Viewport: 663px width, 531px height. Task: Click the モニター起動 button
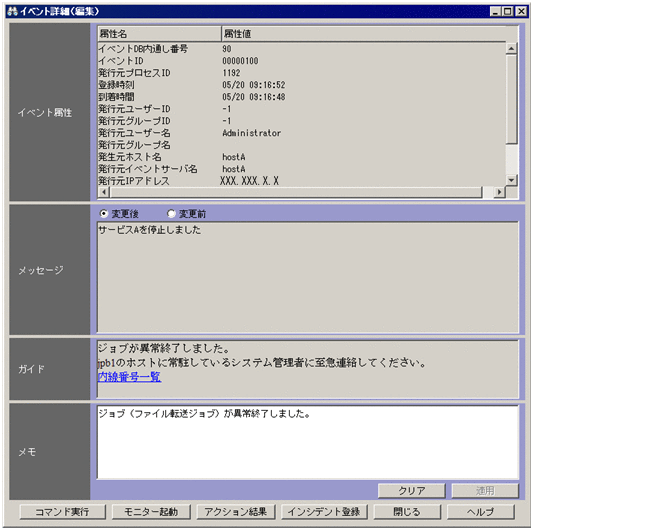[151, 512]
